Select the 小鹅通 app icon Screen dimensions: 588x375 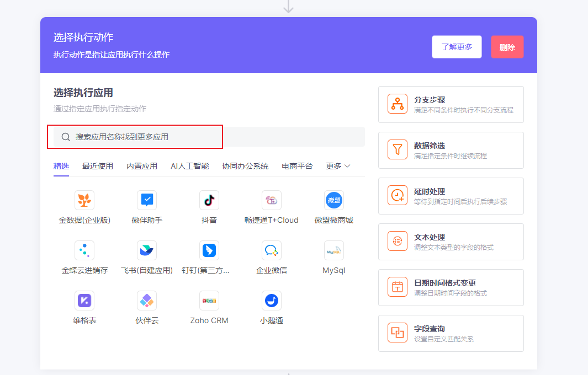272,301
